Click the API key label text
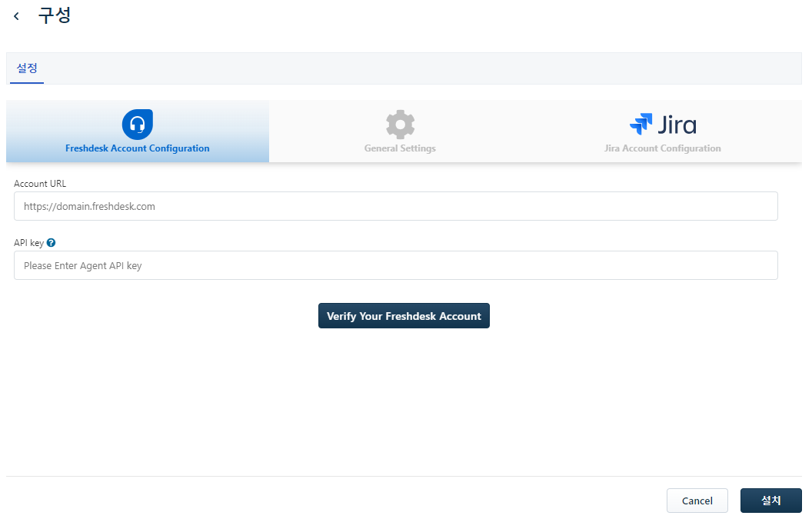 coord(28,242)
